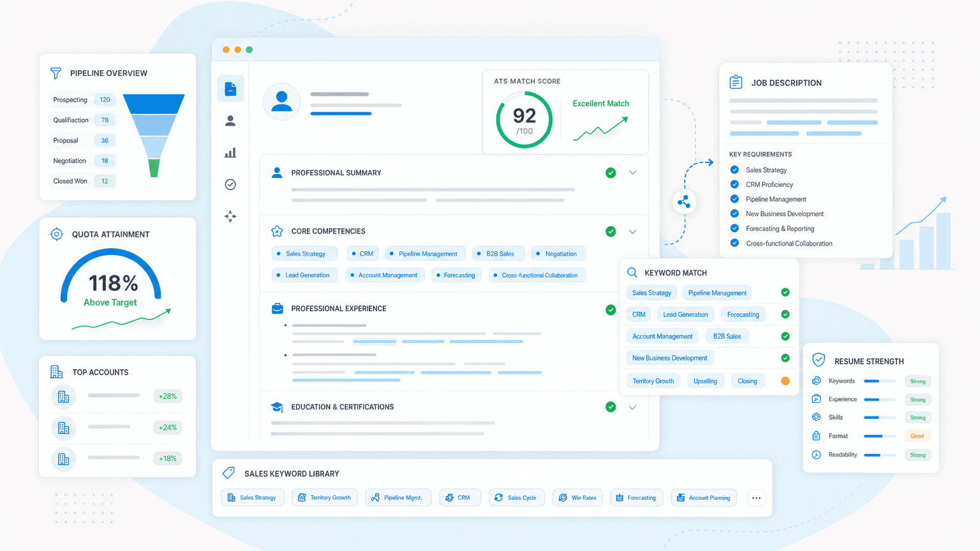
Task: Open the bar chart analytics sidebar icon
Action: (x=230, y=152)
